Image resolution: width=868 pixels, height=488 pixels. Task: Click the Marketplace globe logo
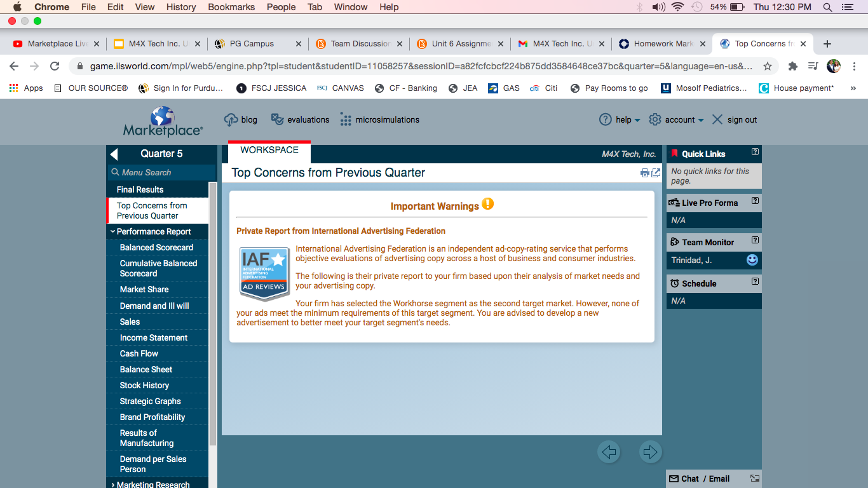(x=163, y=121)
